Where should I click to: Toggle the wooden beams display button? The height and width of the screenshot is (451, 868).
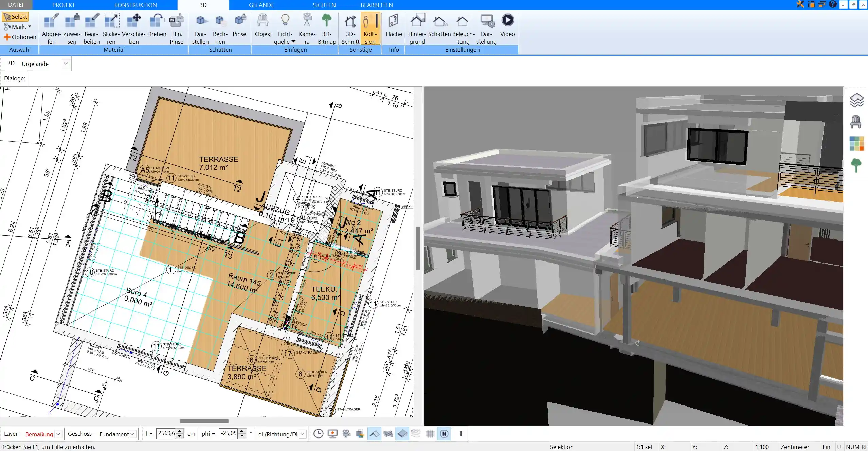(388, 434)
